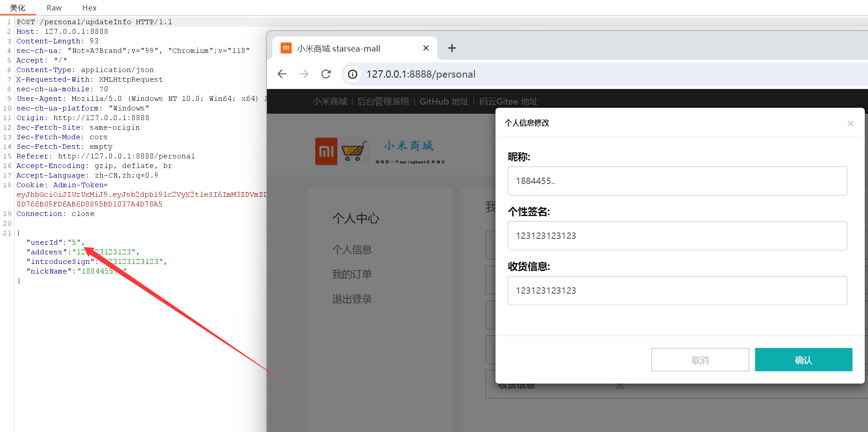
Task: Click the "address" JSON line
Action: tap(83, 252)
